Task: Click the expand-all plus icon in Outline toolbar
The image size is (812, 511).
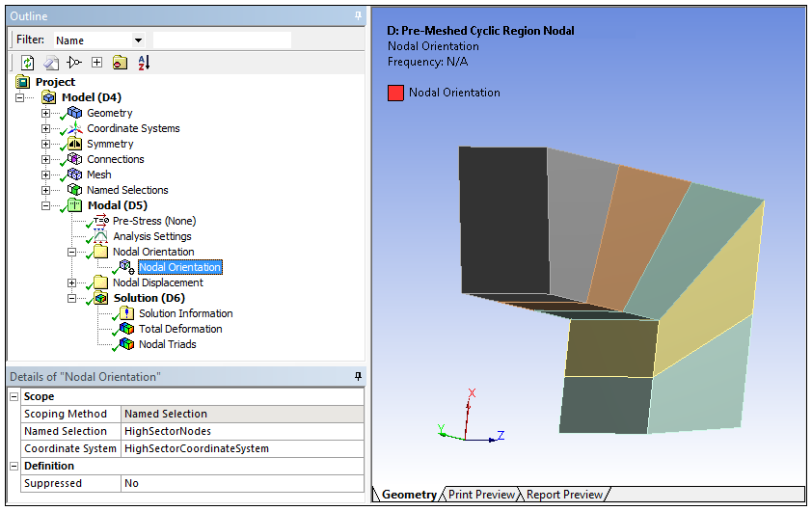Action: pos(96,63)
